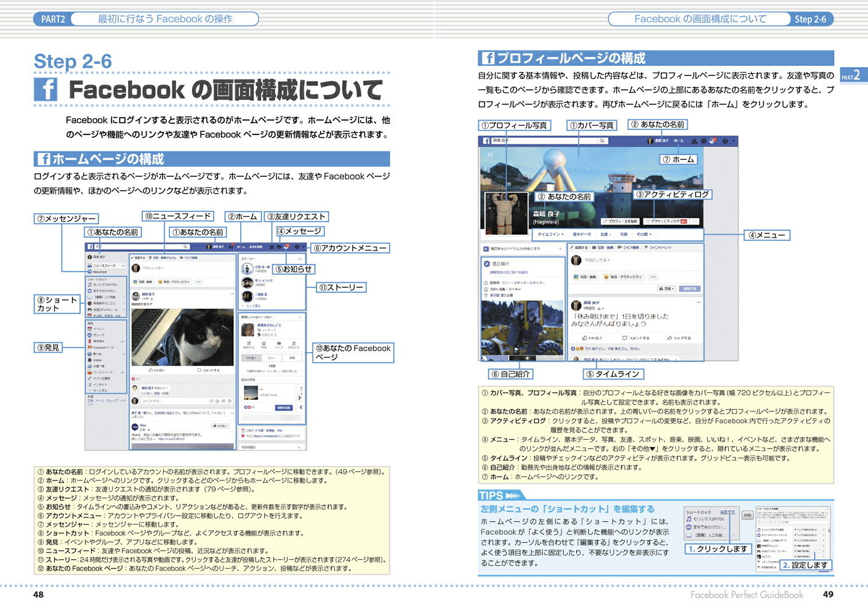Viewport: 868px width, 616px height.
Task: Open the account menu arrow in the profile page top bar
Action: pyautogui.click(x=734, y=141)
